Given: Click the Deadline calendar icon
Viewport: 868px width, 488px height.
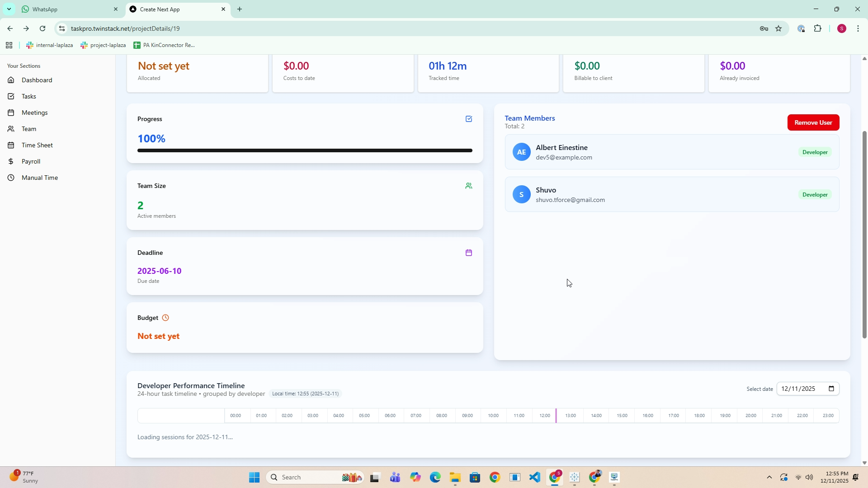Looking at the screenshot, I should [x=469, y=253].
